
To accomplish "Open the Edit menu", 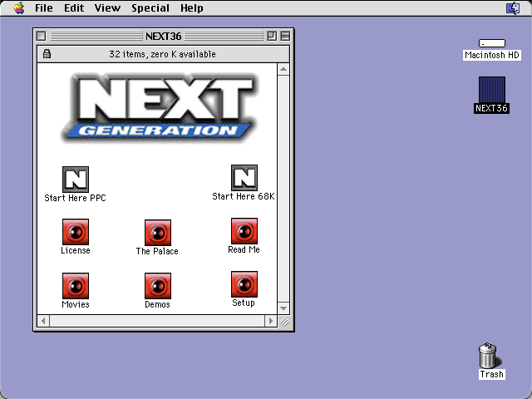I will pyautogui.click(x=74, y=7).
